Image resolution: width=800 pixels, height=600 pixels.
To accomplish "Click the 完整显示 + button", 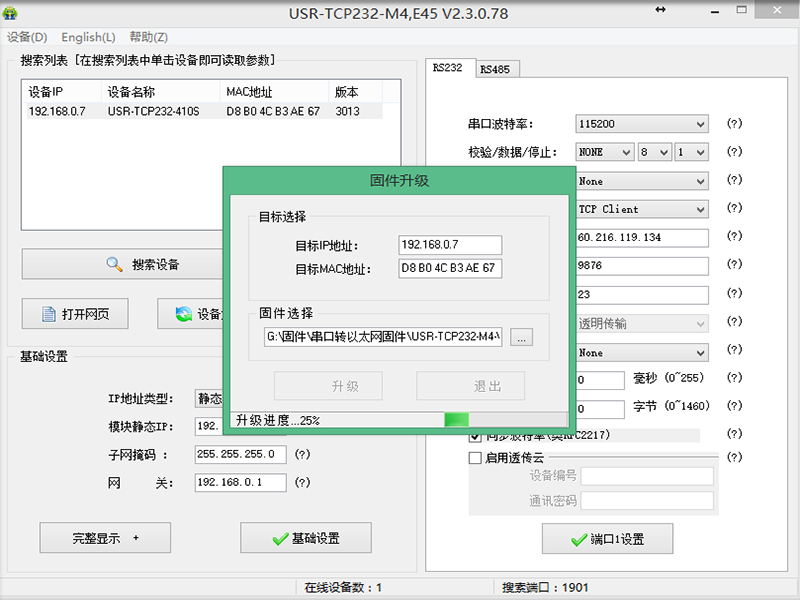I will coord(105,538).
